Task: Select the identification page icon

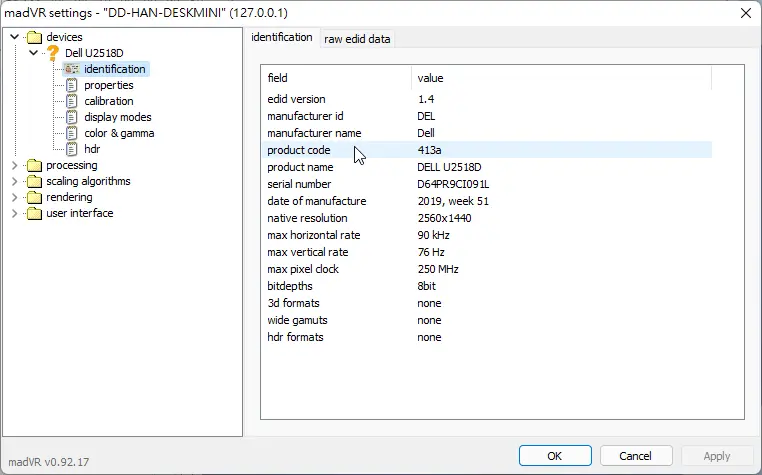Action: click(72, 69)
